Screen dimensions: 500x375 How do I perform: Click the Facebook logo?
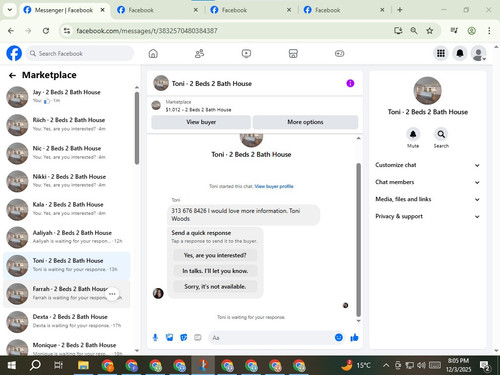click(14, 53)
